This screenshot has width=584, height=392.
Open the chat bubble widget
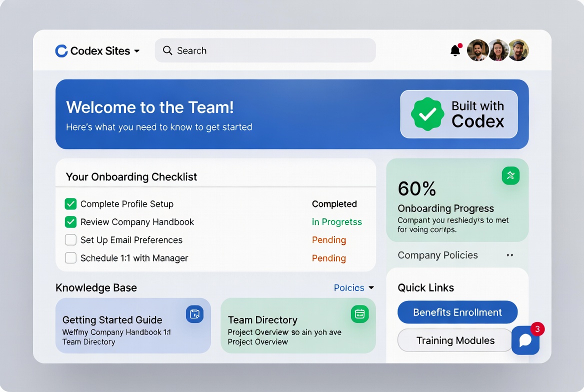pos(525,340)
